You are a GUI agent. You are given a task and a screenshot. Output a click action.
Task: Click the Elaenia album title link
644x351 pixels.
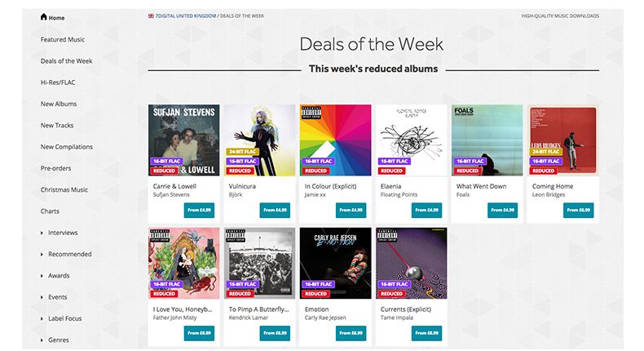(391, 186)
